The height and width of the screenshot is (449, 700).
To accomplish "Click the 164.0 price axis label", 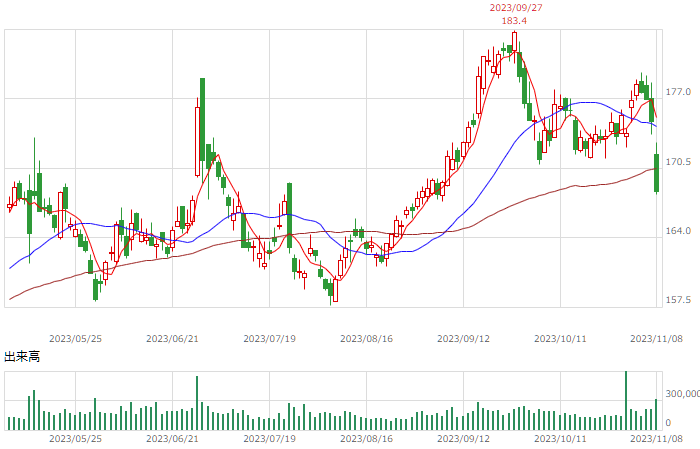I will tap(678, 231).
